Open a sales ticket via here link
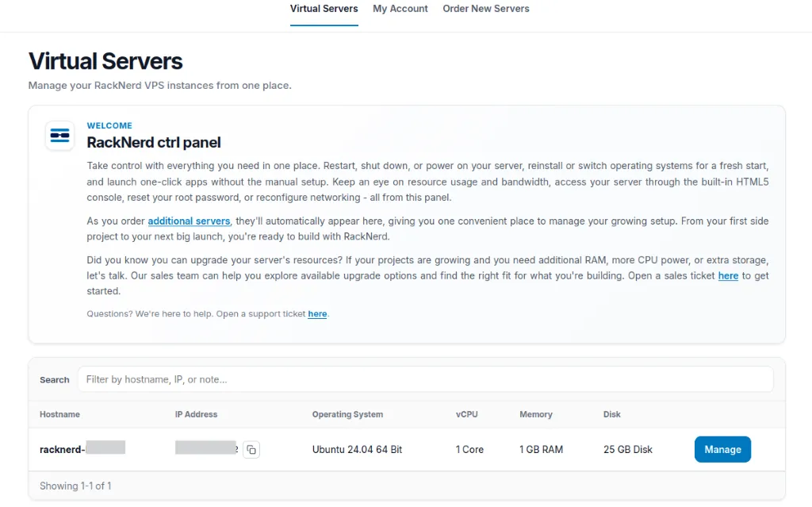The image size is (812, 507). tap(728, 276)
